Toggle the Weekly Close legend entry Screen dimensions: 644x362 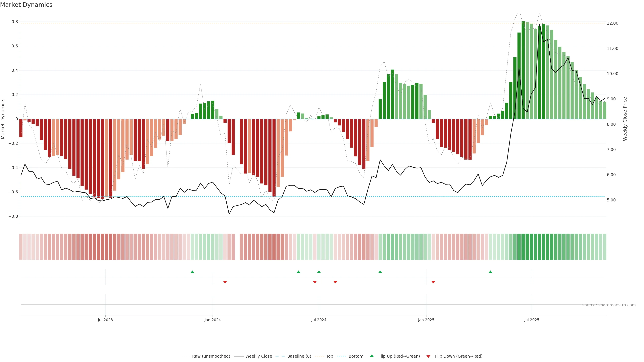pos(258,356)
